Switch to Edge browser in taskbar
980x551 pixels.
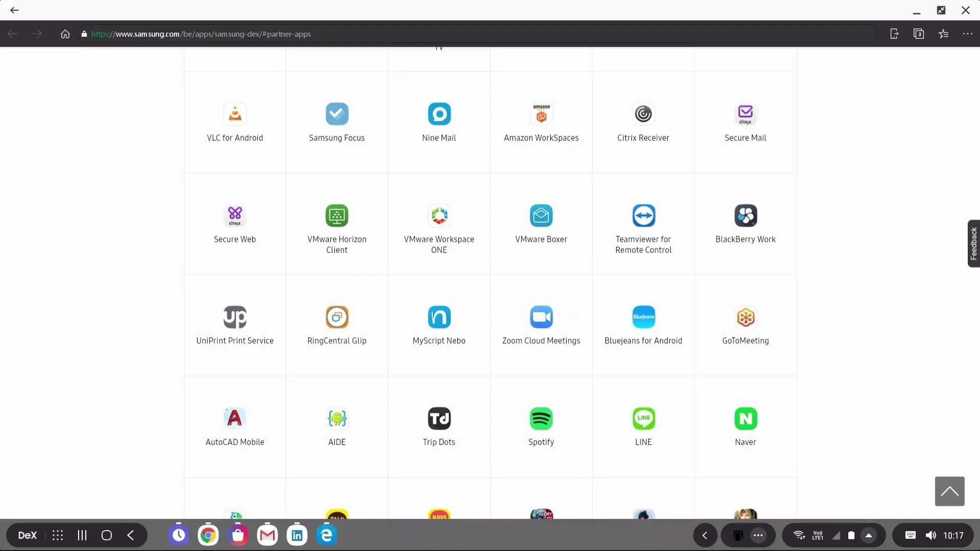[x=327, y=535]
